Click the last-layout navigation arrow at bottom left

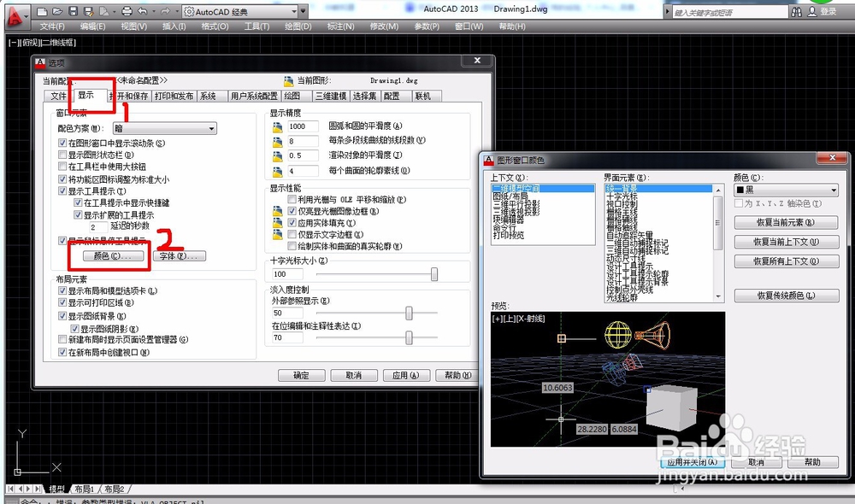pyautogui.click(x=37, y=489)
